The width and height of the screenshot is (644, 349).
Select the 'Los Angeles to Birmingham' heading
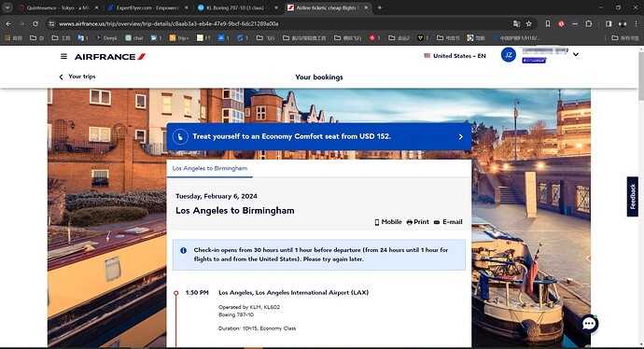coord(235,211)
